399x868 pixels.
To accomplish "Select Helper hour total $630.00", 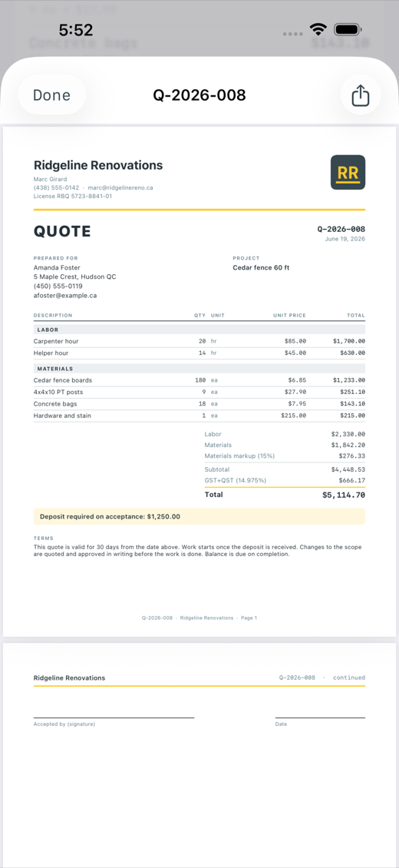I will [x=352, y=353].
